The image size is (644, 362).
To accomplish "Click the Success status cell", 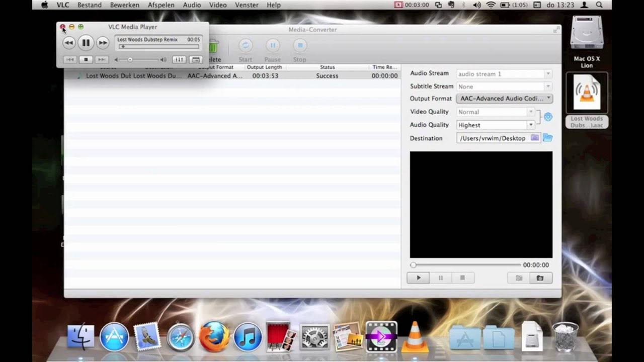I will click(x=327, y=76).
